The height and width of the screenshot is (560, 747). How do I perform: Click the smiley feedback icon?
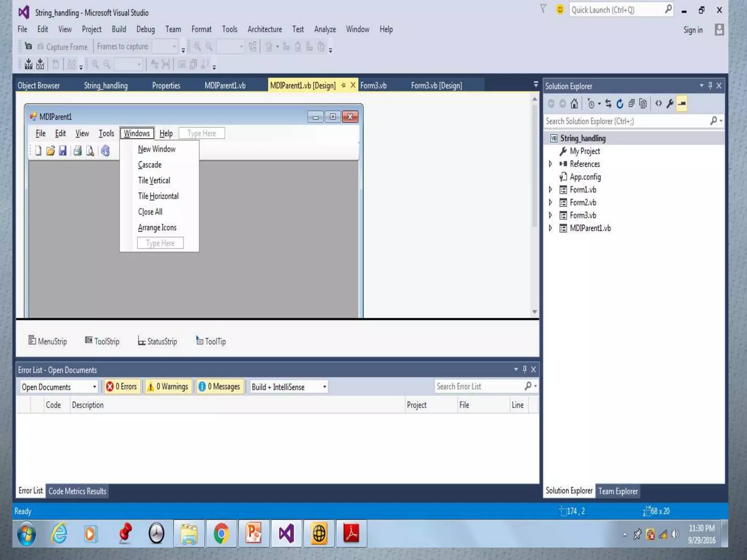pos(560,9)
